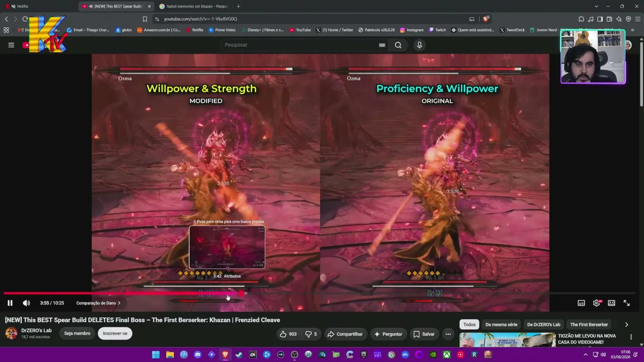Open a new browser tab
Viewport: 644px width, 362px height.
pyautogui.click(x=238, y=6)
